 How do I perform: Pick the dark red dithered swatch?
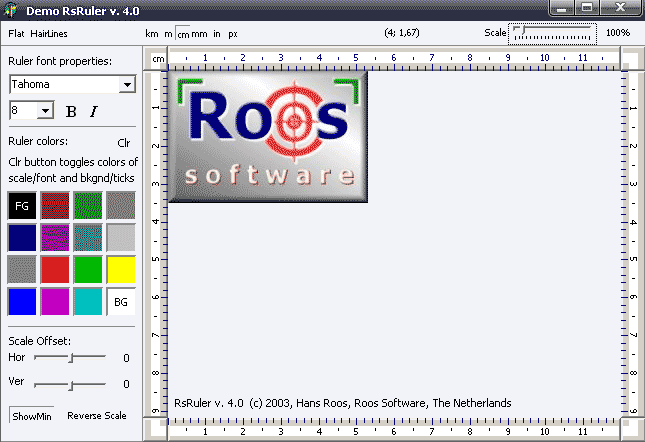pos(55,205)
